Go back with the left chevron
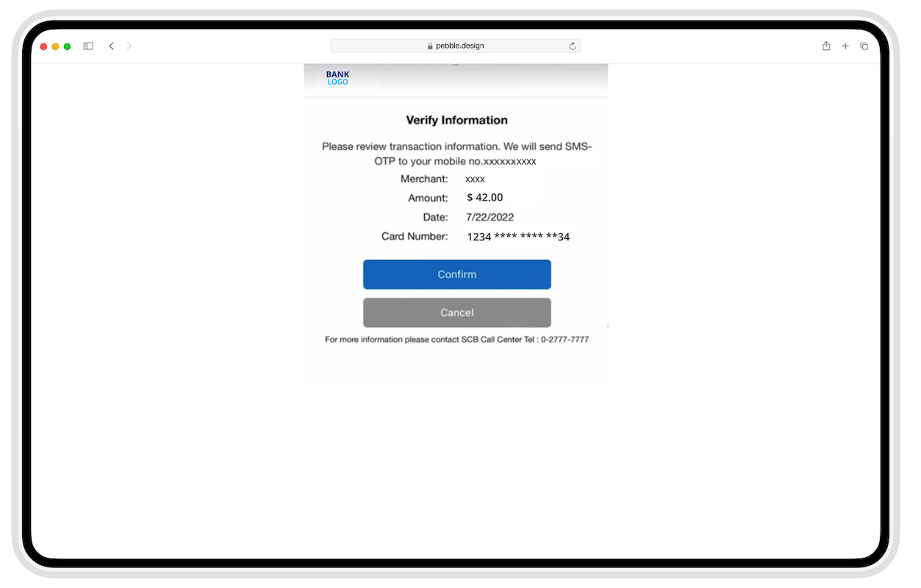Viewport: 921px width, 588px height. 112,46
